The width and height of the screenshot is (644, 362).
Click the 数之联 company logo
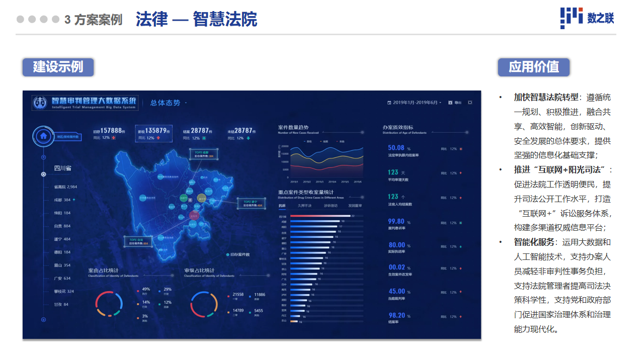point(587,19)
